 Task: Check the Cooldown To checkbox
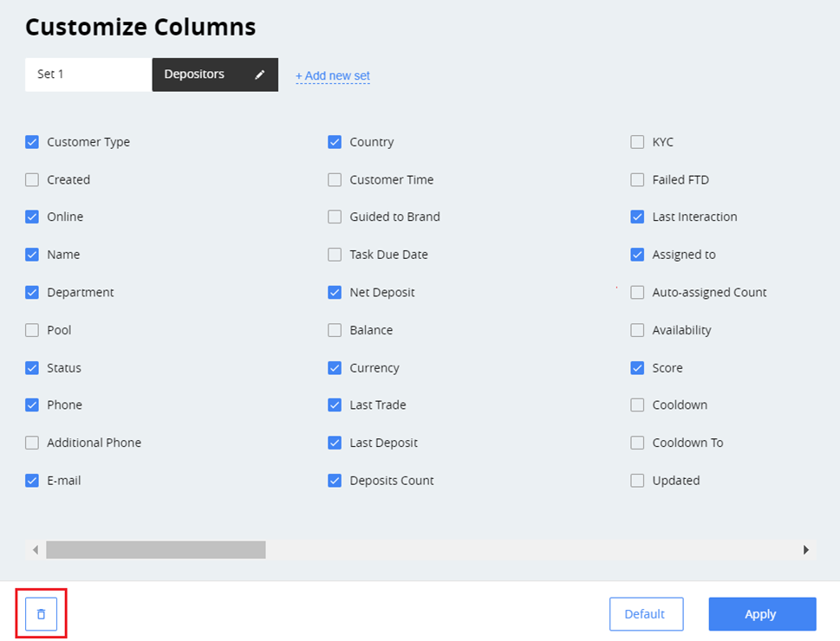click(637, 443)
